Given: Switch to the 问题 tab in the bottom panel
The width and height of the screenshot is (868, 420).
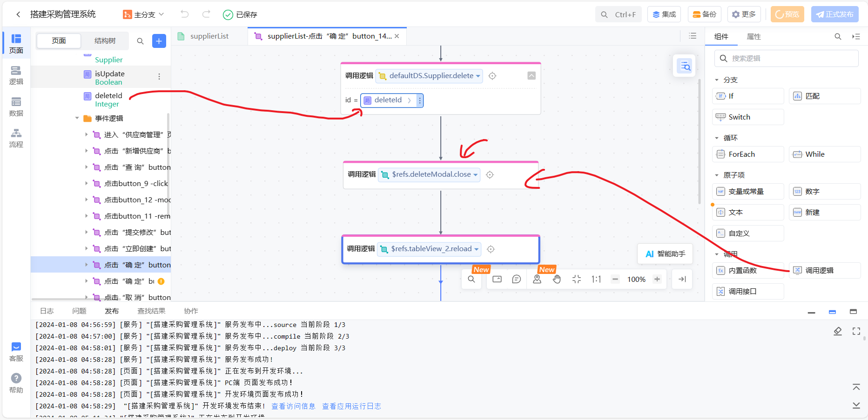Looking at the screenshot, I should [x=79, y=311].
